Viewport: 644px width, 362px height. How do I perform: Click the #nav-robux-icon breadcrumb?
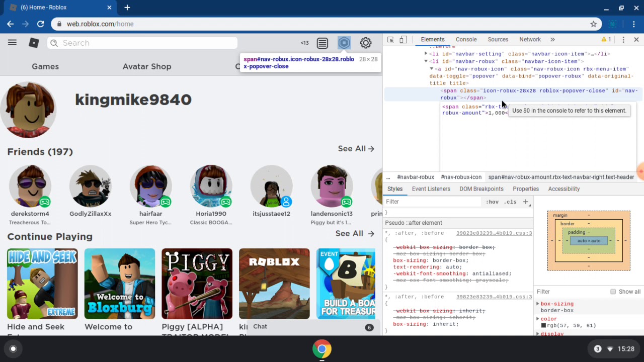461,177
